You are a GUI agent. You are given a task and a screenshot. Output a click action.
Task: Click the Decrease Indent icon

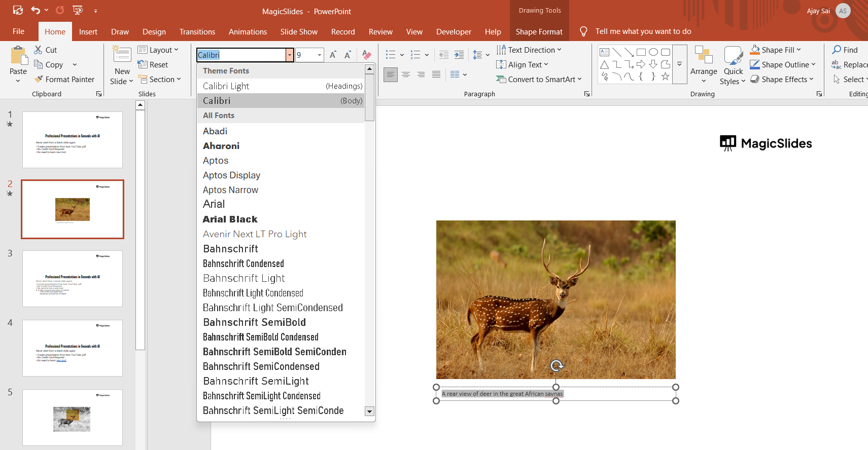pyautogui.click(x=443, y=55)
